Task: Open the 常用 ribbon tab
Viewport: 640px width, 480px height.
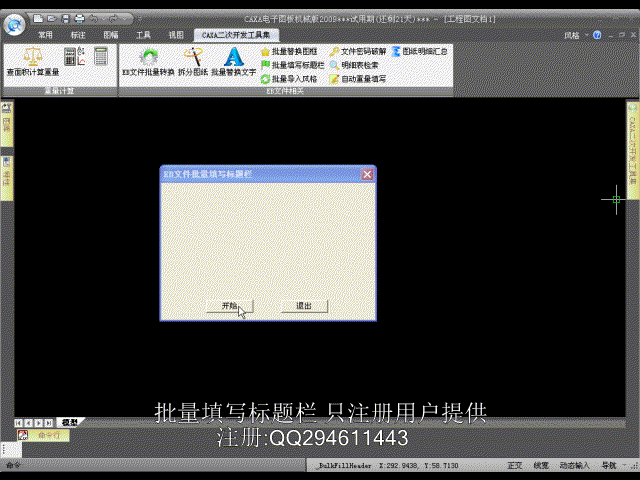Action: [x=45, y=35]
